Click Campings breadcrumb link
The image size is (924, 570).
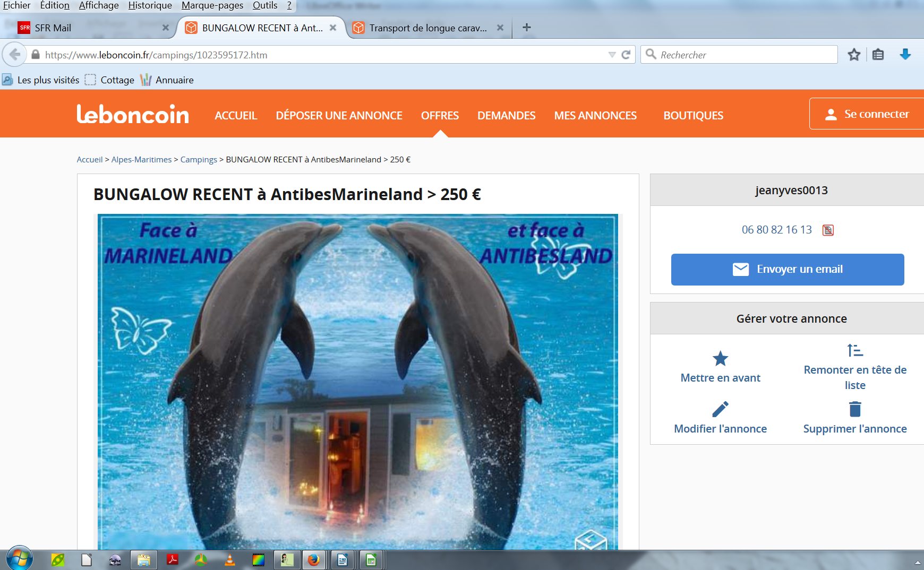(199, 160)
